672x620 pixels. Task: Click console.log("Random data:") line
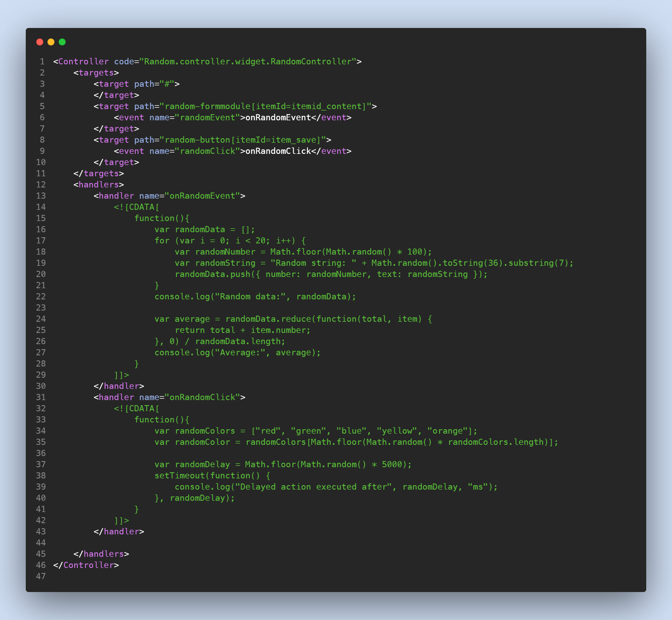[255, 297]
